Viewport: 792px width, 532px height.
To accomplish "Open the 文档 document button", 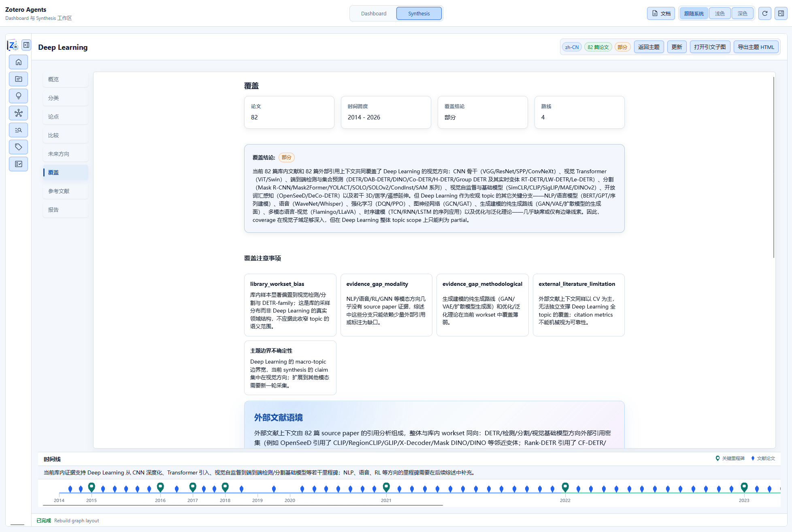I will [661, 13].
